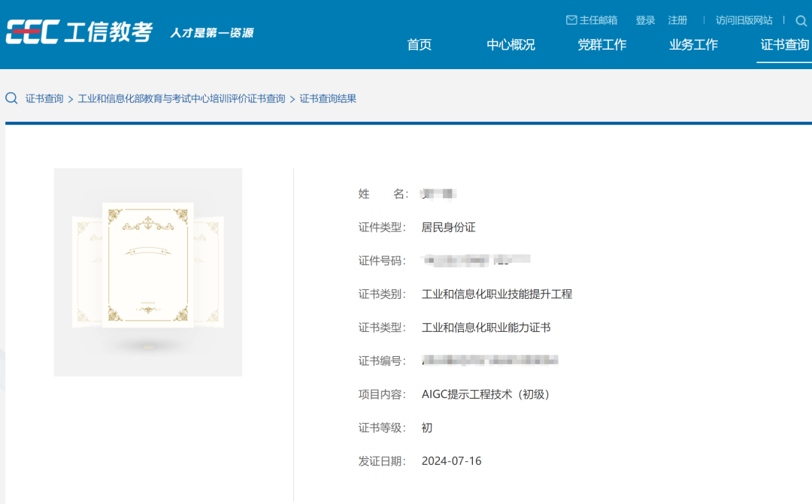The image size is (812, 504).
Task: Click the certificate preview thumbnail image
Action: [x=148, y=272]
